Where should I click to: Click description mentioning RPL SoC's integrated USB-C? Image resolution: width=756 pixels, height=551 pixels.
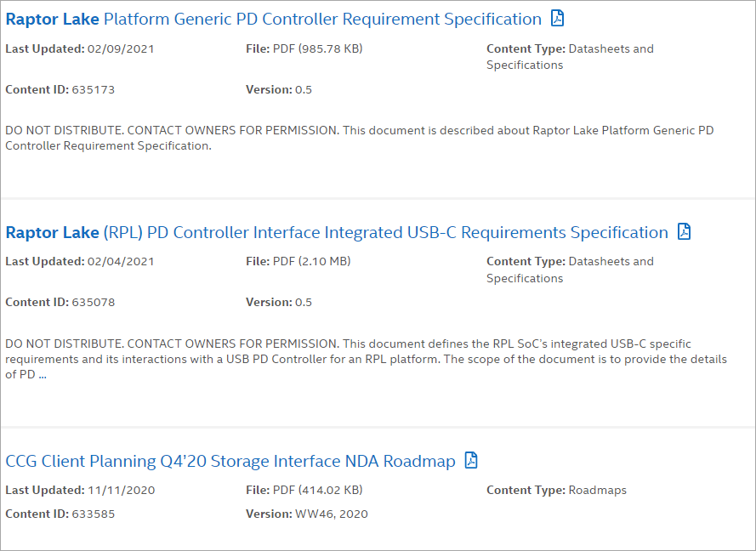click(x=366, y=359)
